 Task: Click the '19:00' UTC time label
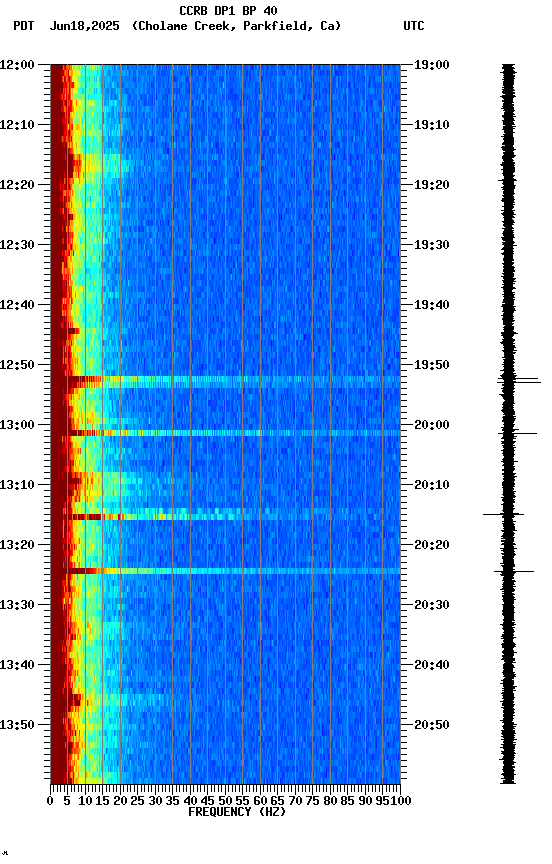pyautogui.click(x=432, y=65)
